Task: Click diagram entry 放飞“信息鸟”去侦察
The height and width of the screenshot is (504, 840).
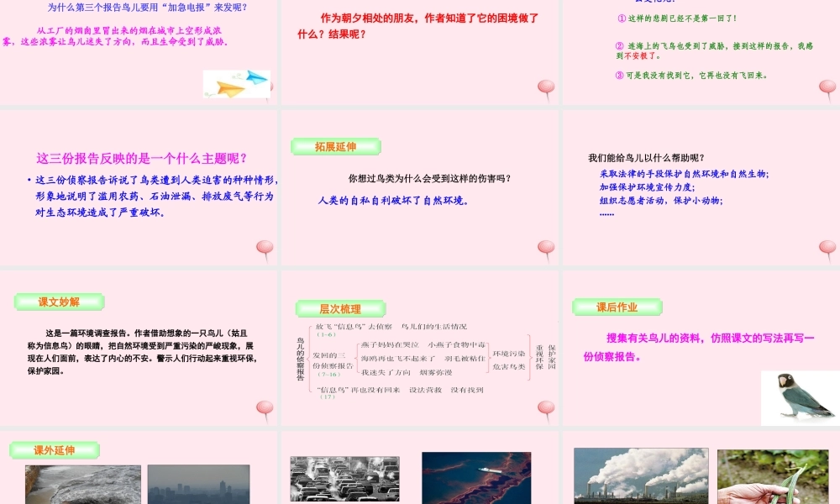Action: pos(354,326)
